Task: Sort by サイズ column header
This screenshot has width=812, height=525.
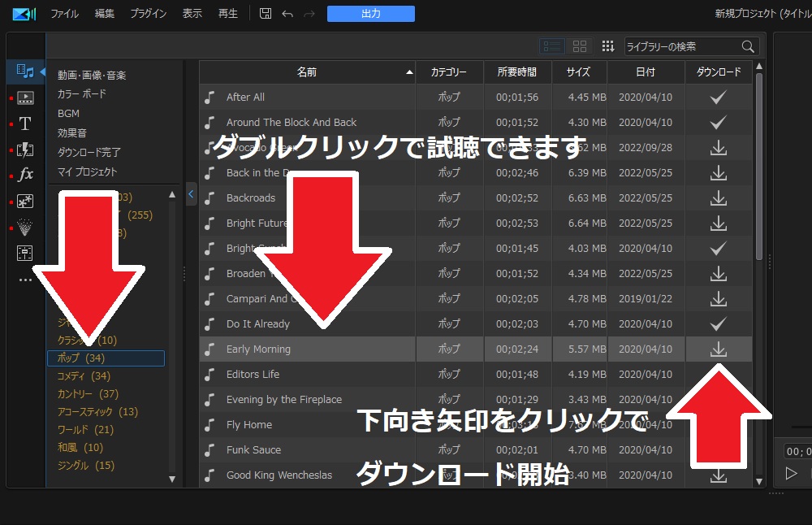Action: [x=579, y=72]
